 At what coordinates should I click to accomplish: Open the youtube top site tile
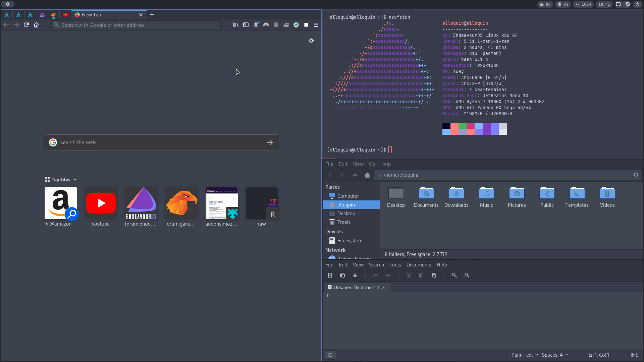(101, 207)
